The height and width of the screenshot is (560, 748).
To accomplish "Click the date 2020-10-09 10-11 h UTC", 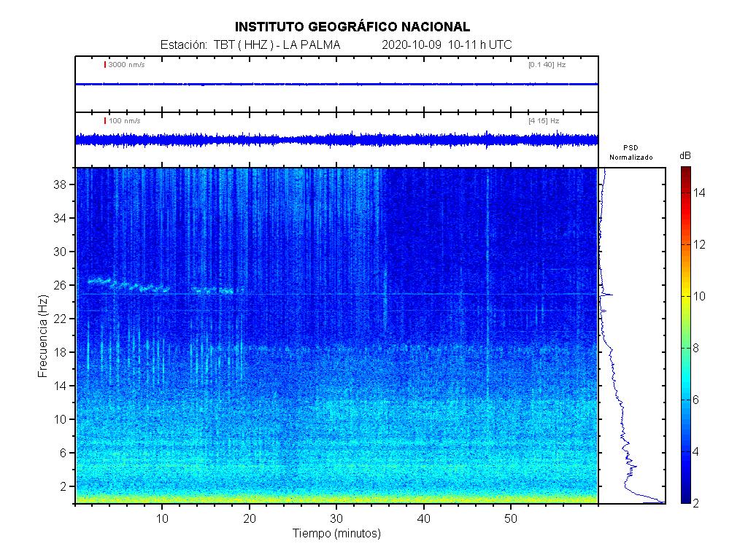I will coord(447,45).
